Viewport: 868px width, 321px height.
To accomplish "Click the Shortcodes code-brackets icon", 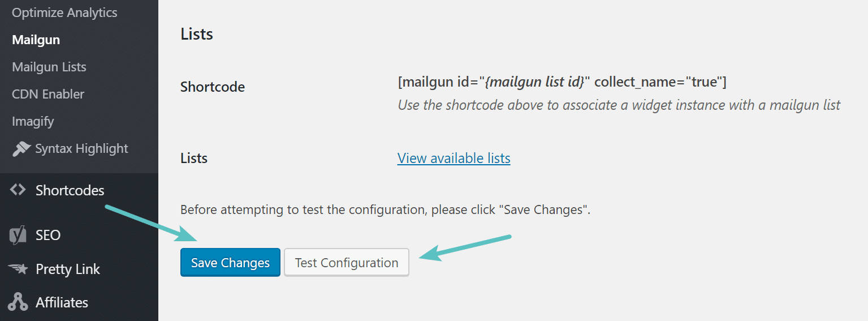I will click(x=18, y=190).
